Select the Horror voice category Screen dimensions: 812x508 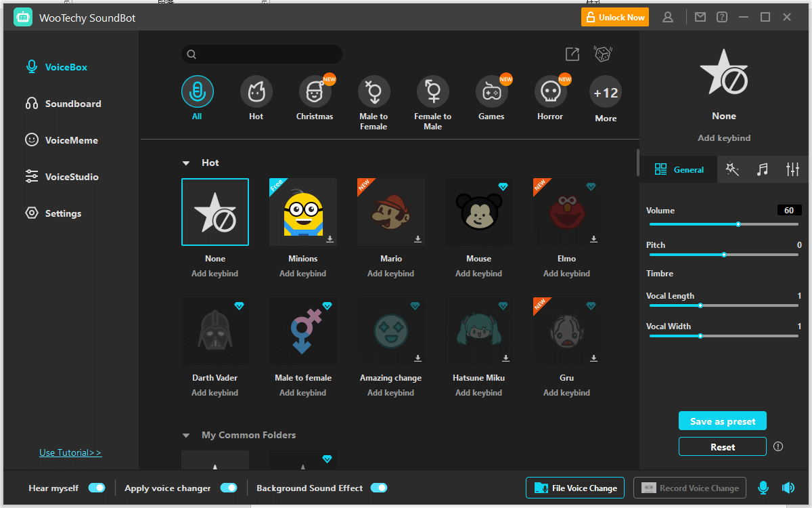550,92
